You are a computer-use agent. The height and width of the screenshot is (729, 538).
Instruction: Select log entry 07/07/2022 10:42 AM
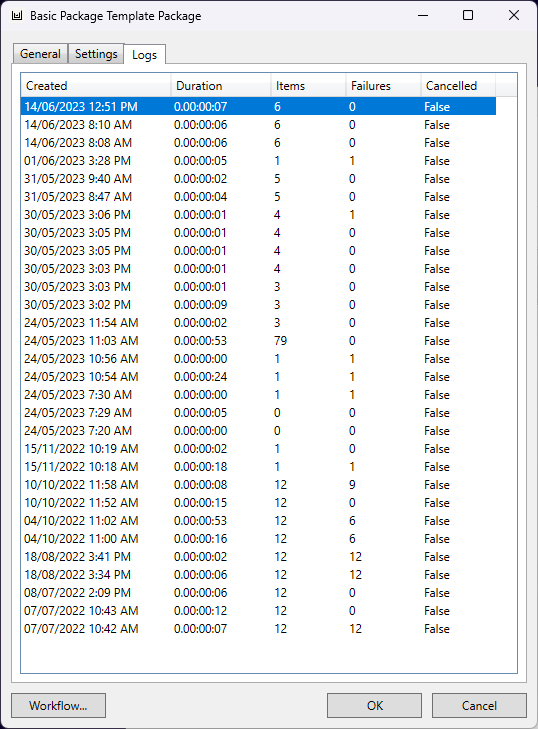[259, 629]
